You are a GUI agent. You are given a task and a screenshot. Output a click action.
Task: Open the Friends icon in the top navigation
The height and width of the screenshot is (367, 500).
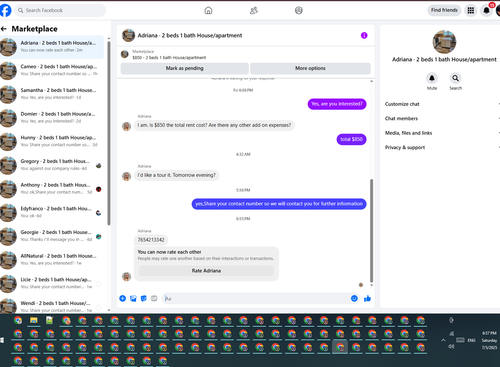pyautogui.click(x=254, y=10)
